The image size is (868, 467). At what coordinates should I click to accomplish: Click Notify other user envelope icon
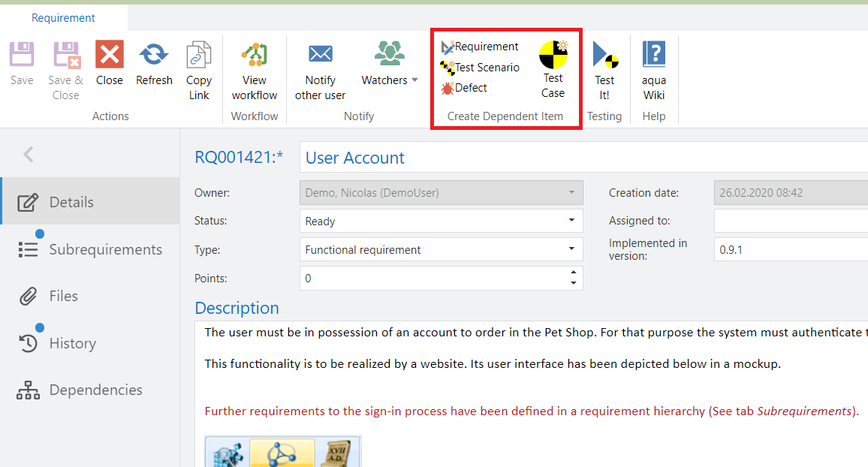(x=321, y=55)
